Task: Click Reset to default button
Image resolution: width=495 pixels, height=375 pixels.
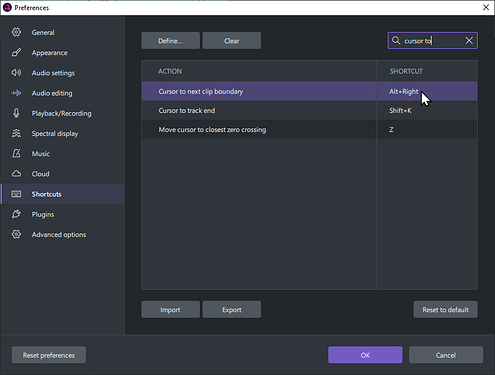Action: [445, 310]
